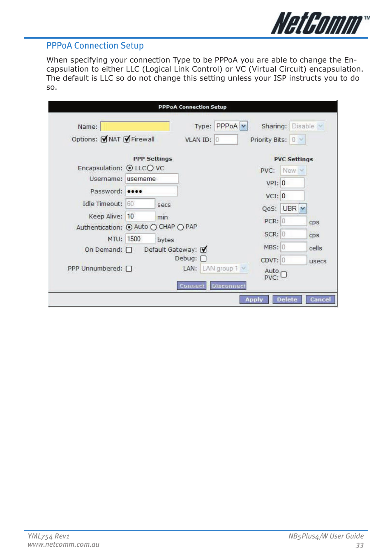Click the Password field
Viewport: 392px width, 557px height.
click(152, 191)
